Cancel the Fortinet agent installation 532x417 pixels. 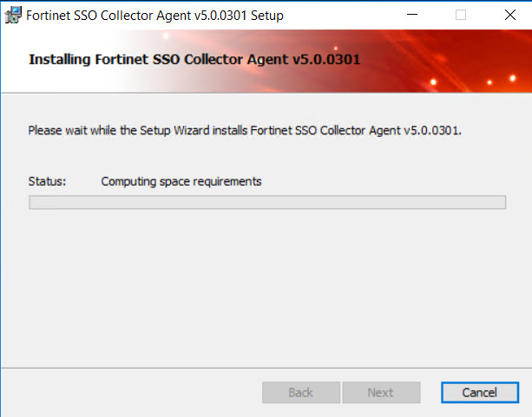coord(480,393)
